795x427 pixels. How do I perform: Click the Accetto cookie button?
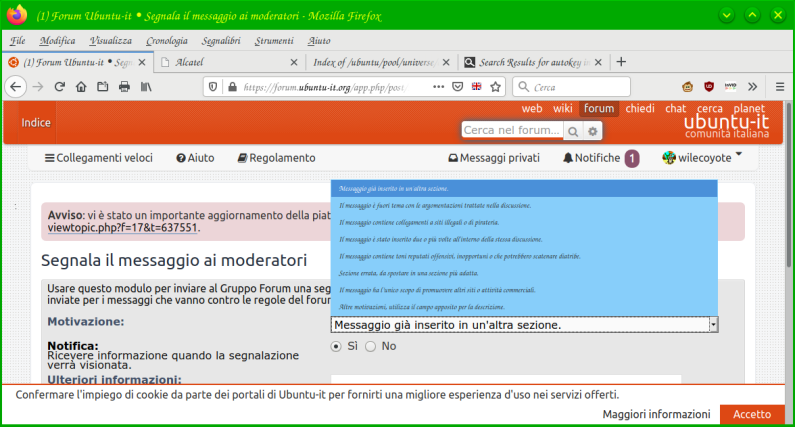click(752, 414)
